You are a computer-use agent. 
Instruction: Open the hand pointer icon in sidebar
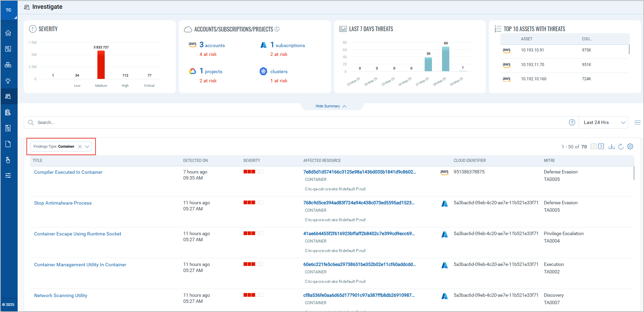tap(8, 160)
